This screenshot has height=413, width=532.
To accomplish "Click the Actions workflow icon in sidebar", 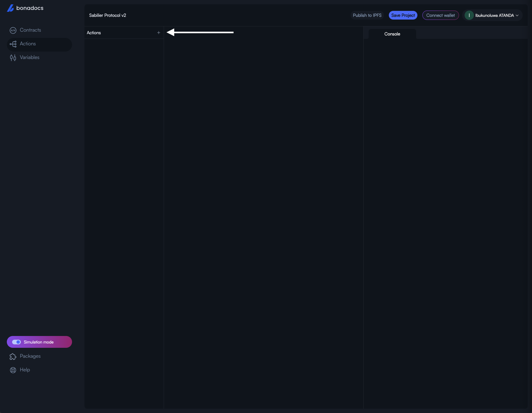I will [x=13, y=44].
